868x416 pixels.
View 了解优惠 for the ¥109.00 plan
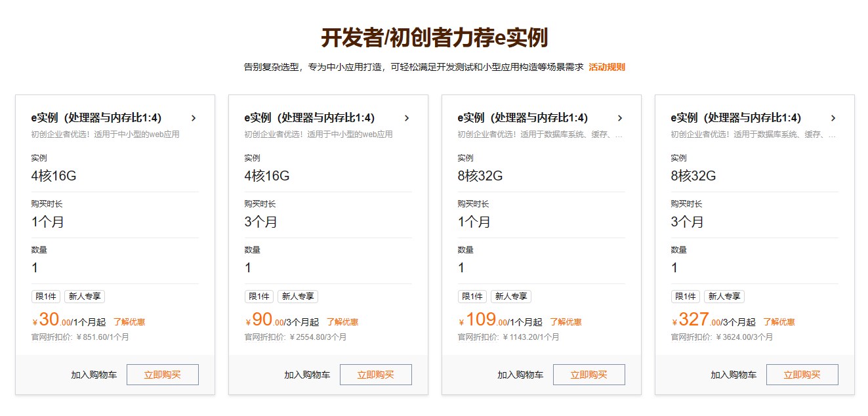pos(566,322)
